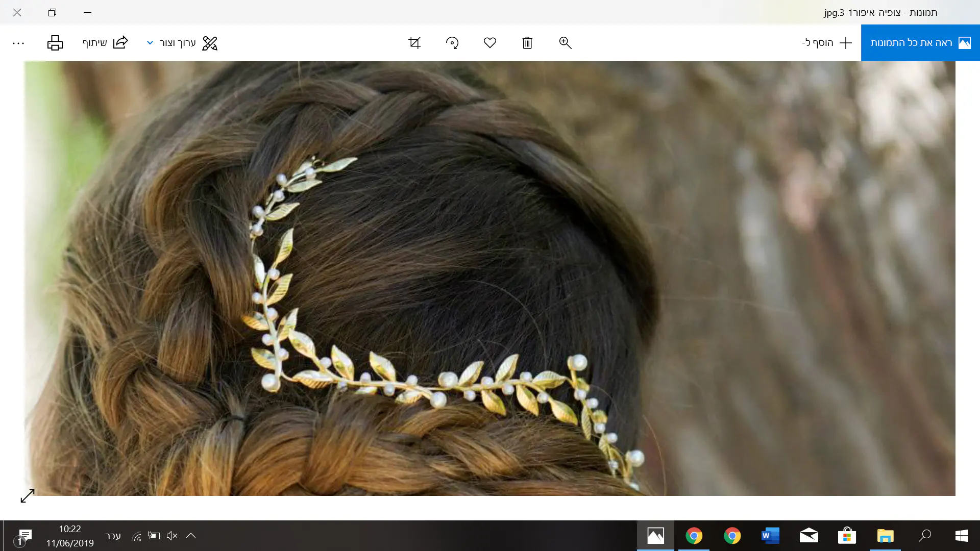The height and width of the screenshot is (551, 980).
Task: Show hidden system tray icons chevron
Action: pos(191,536)
